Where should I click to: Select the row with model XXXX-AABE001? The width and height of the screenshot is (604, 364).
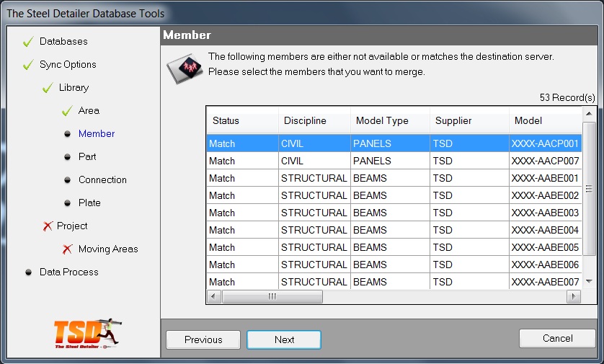click(x=394, y=178)
